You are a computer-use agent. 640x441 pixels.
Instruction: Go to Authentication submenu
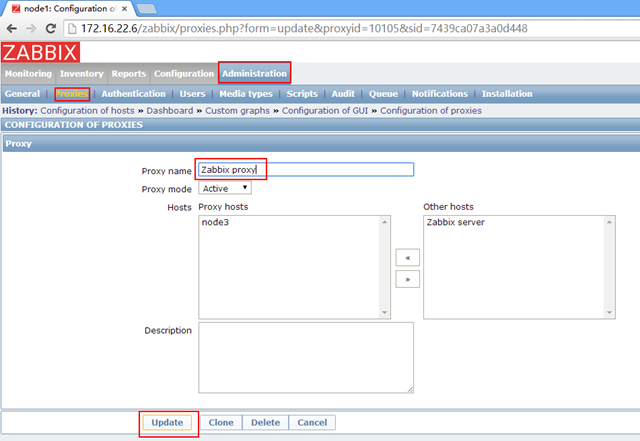[x=133, y=94]
